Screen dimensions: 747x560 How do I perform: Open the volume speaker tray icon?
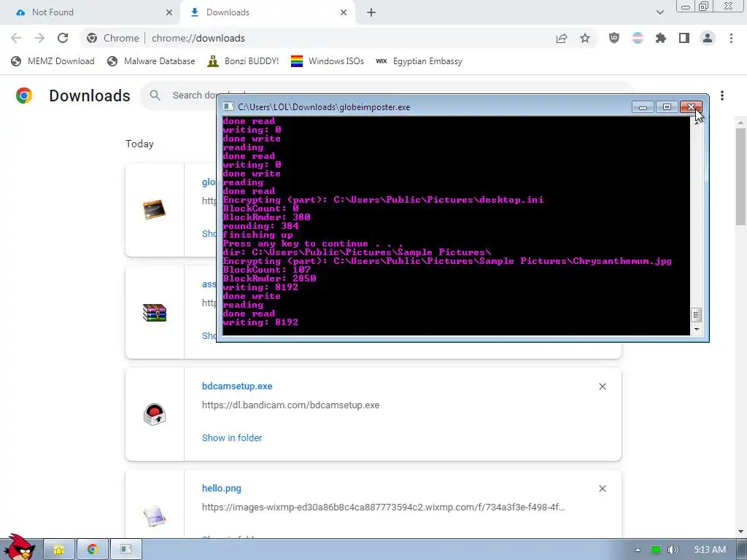673,550
